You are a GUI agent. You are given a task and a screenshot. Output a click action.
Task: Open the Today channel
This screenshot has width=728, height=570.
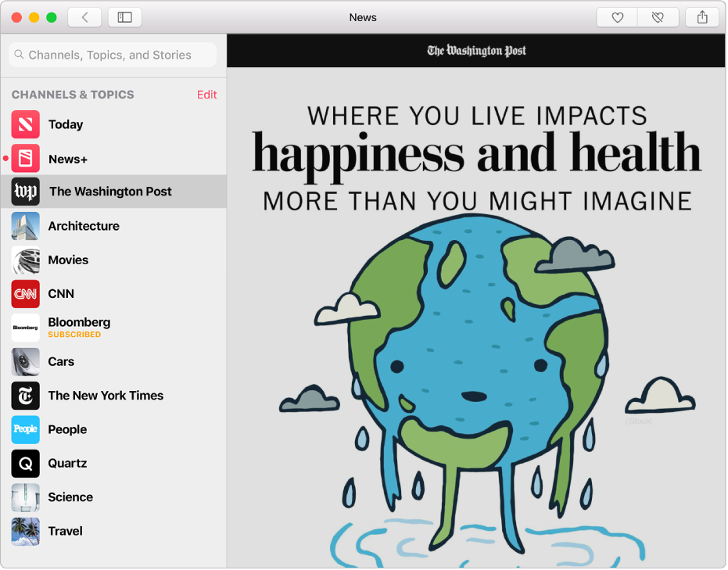tap(66, 124)
